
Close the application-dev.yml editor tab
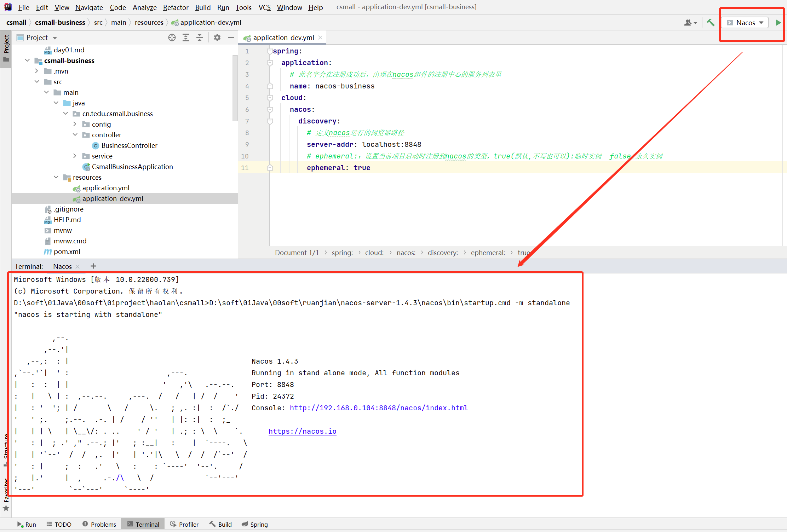(x=320, y=37)
